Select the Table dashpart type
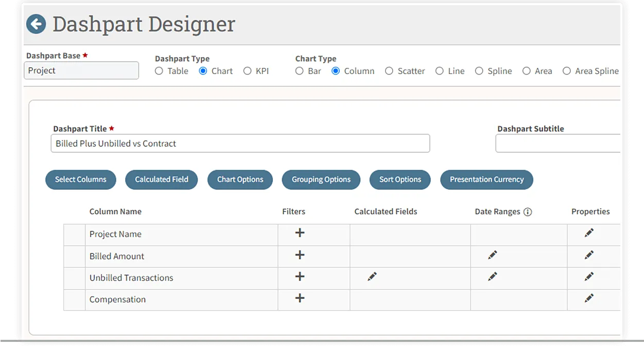This screenshot has width=644, height=346. point(159,71)
